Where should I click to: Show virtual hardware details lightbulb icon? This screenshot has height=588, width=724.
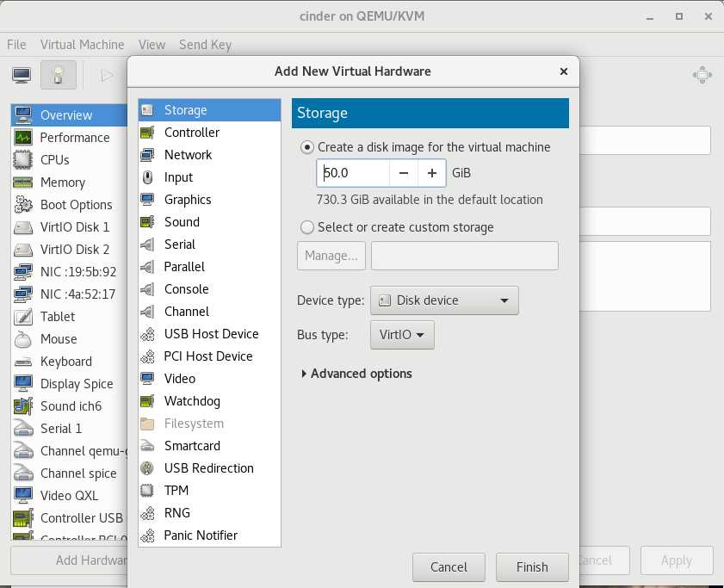pyautogui.click(x=58, y=76)
